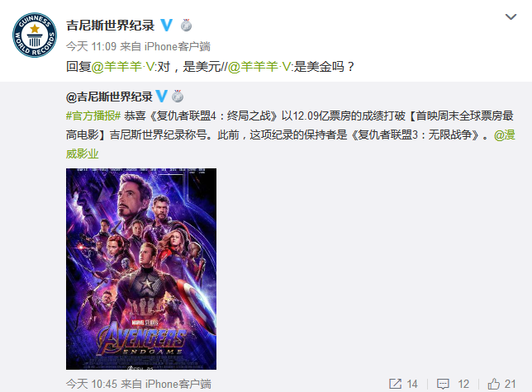The width and height of the screenshot is (532, 392).
Task: Open the poster name 吉尼斯世界纪录
Action: (110, 26)
